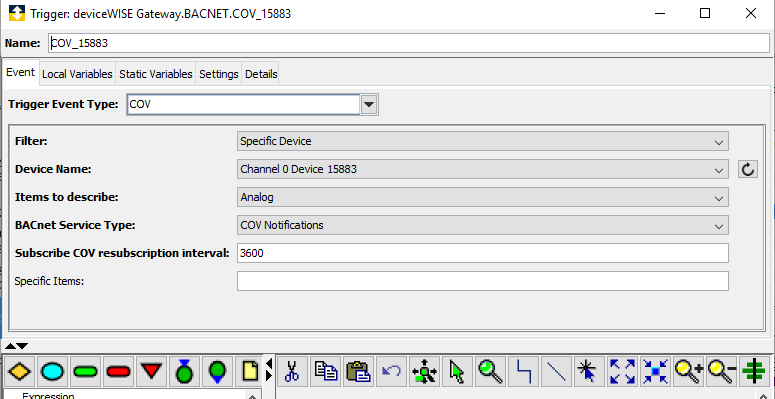Select the orthogonal connector line tool
The width and height of the screenshot is (775, 399).
pos(524,371)
